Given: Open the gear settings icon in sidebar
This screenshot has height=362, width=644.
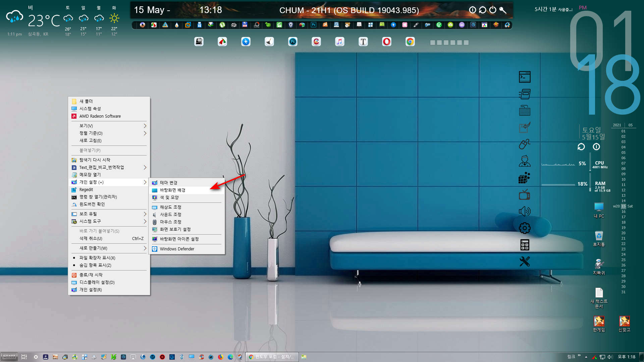Looking at the screenshot, I should tap(525, 228).
